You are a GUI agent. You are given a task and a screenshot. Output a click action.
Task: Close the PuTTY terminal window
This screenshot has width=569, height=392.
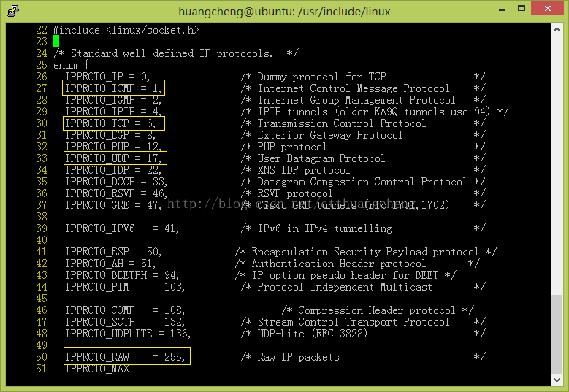coord(547,8)
